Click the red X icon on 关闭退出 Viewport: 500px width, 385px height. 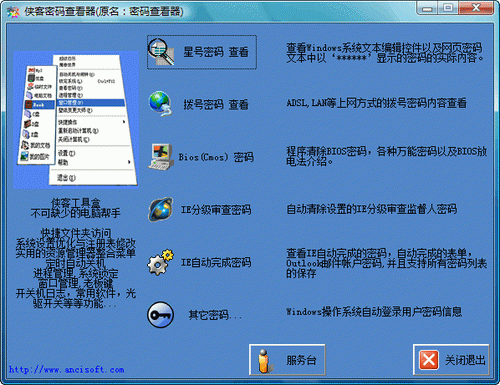point(429,360)
